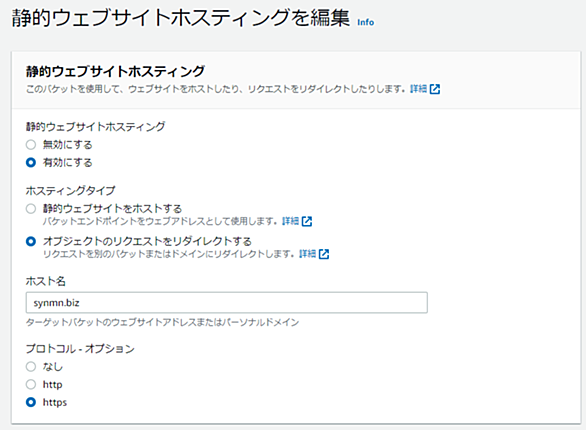Click 詳細 link under bucket endpoint description
The image size is (586, 430).
290,221
